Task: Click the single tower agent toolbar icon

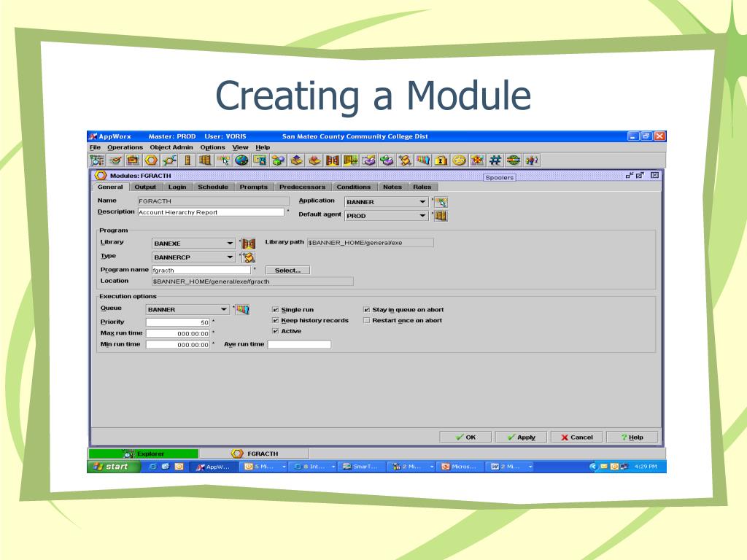Action: click(187, 160)
